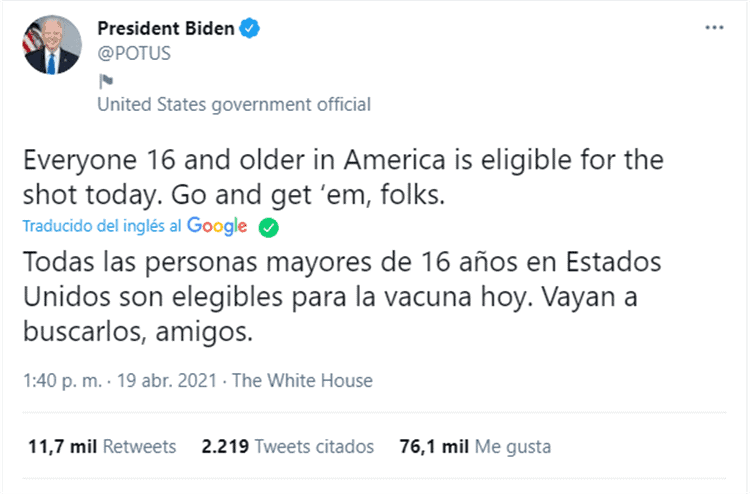
Task: View the 76,1 mil Me gusta list
Action: 476,446
